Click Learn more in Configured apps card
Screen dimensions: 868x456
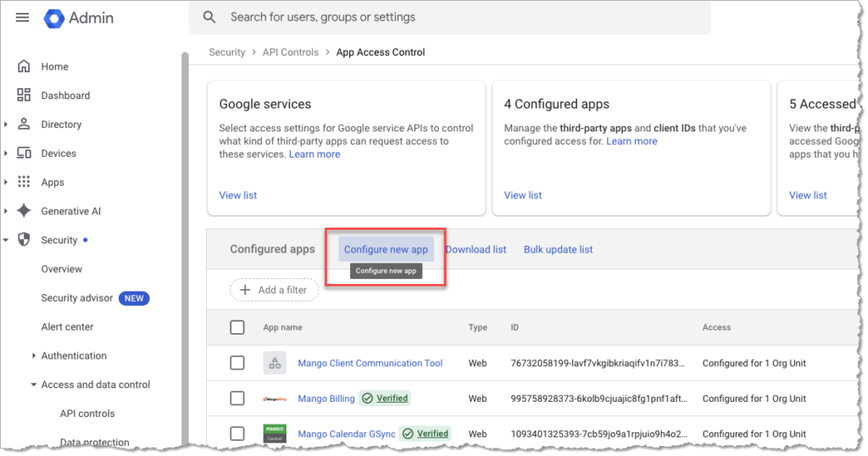[x=632, y=141]
